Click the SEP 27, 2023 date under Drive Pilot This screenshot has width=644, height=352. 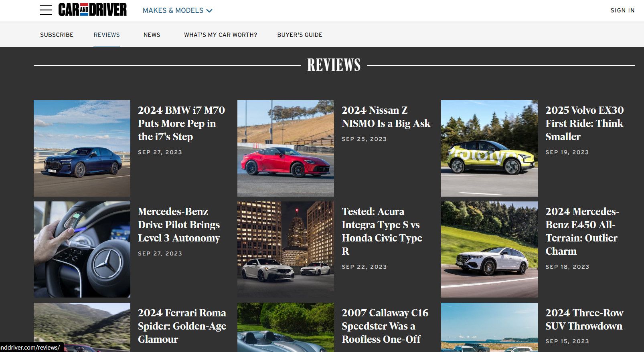pos(160,253)
